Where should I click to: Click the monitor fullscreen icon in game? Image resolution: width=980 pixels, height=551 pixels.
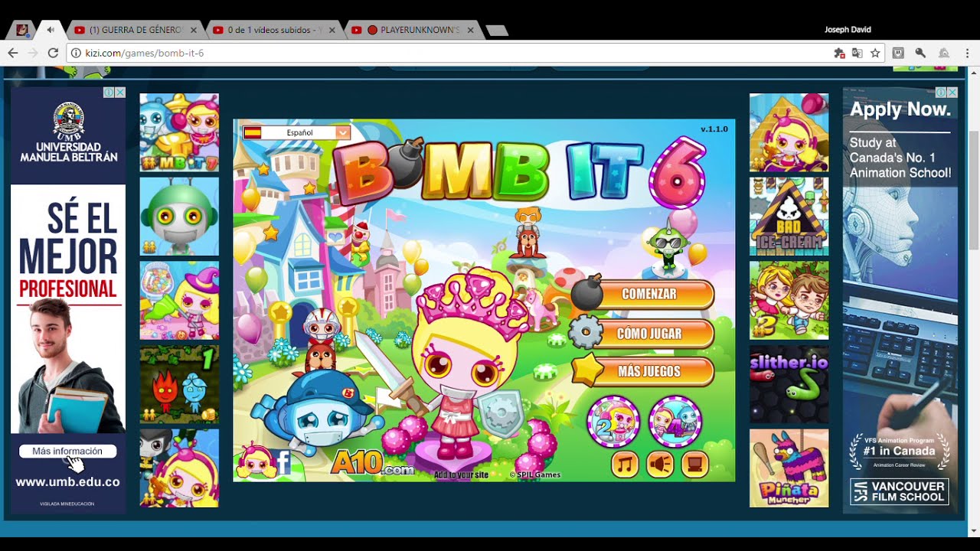(x=695, y=464)
